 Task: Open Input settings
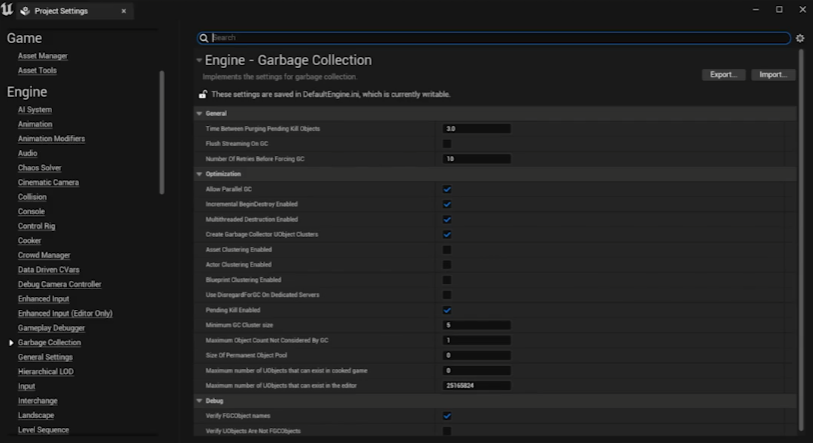[x=26, y=386]
